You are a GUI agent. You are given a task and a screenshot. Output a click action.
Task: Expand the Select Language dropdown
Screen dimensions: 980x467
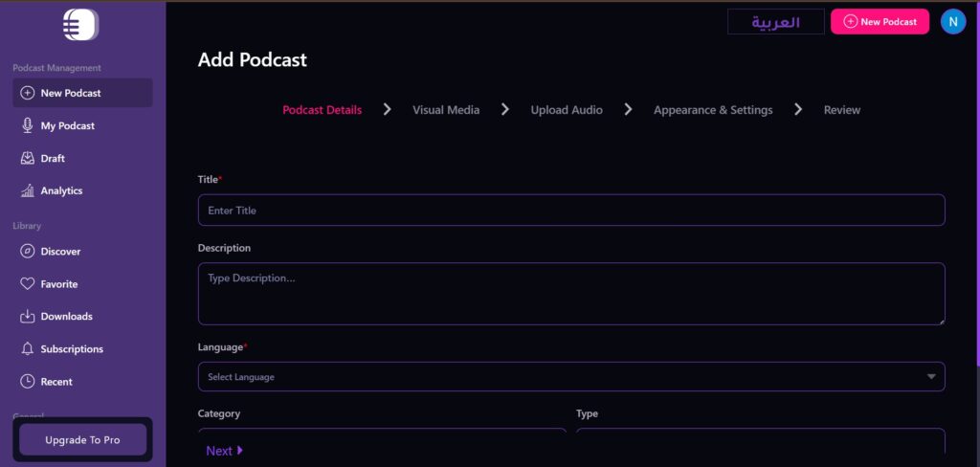[570, 376]
